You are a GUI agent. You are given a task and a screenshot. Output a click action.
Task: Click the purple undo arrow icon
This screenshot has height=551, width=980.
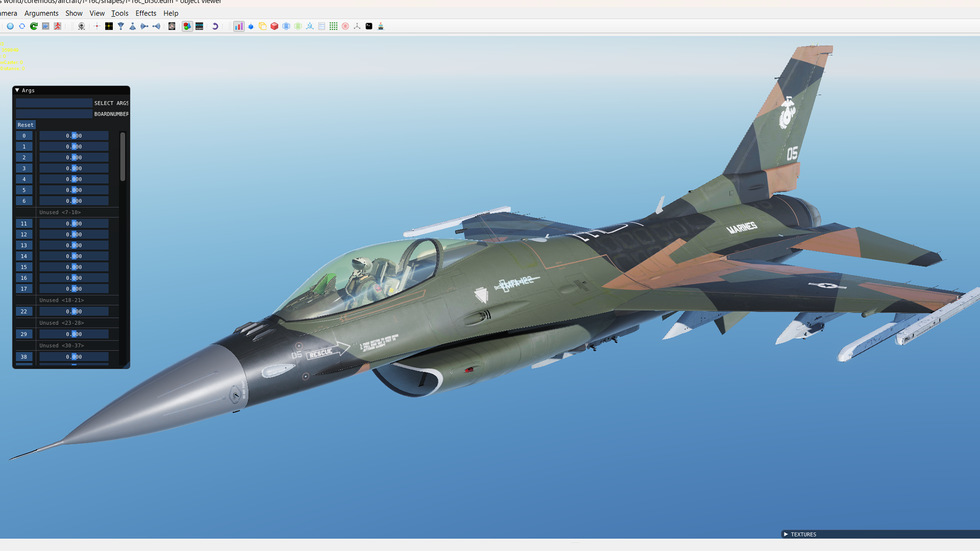215,26
